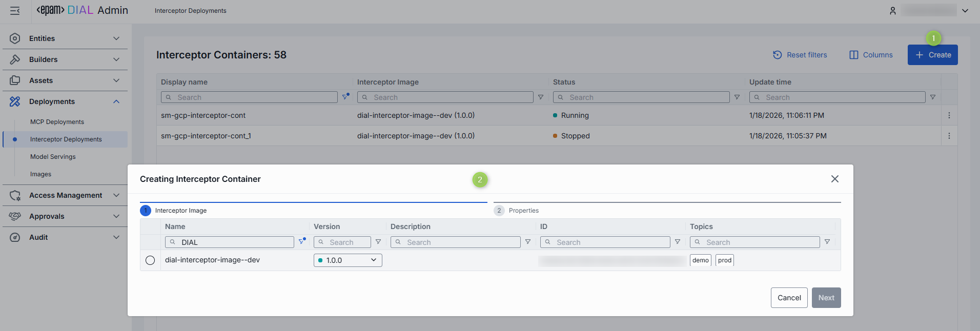
Task: Click filter icon for Topics column
Action: pos(827,242)
